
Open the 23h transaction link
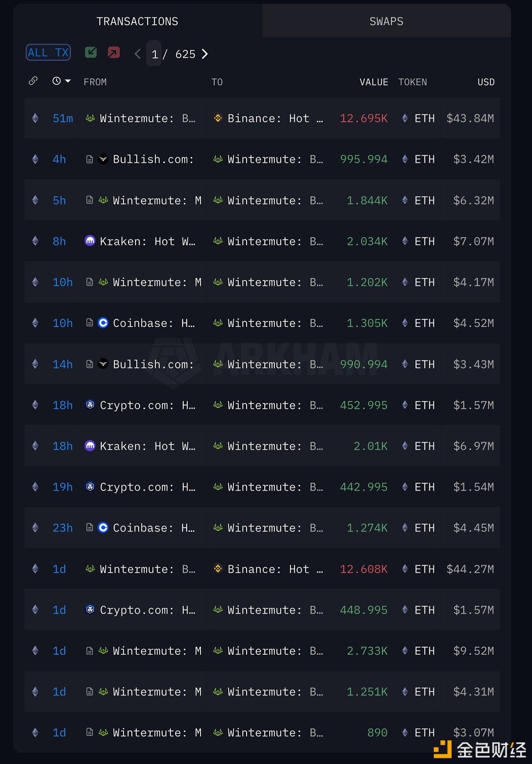pos(63,528)
